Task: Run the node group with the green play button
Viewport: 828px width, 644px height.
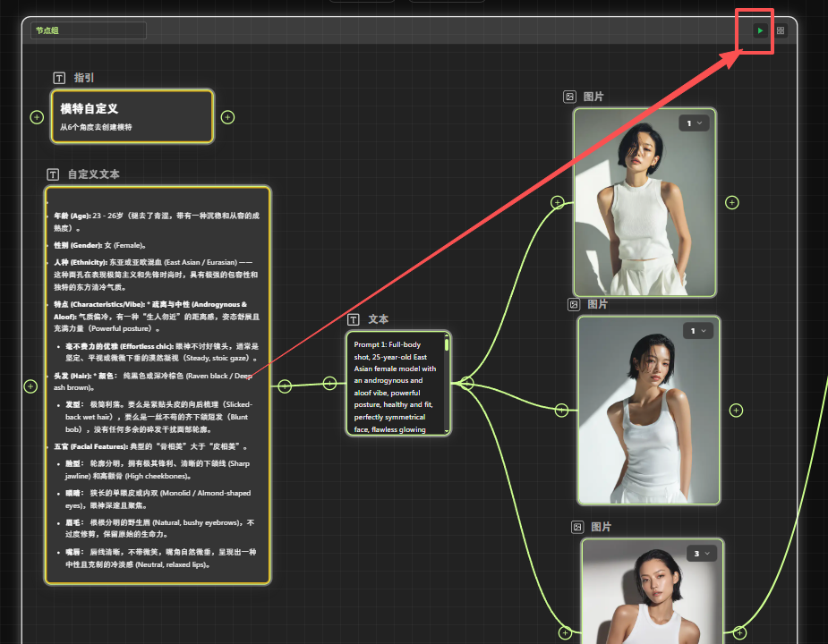Action: [760, 30]
